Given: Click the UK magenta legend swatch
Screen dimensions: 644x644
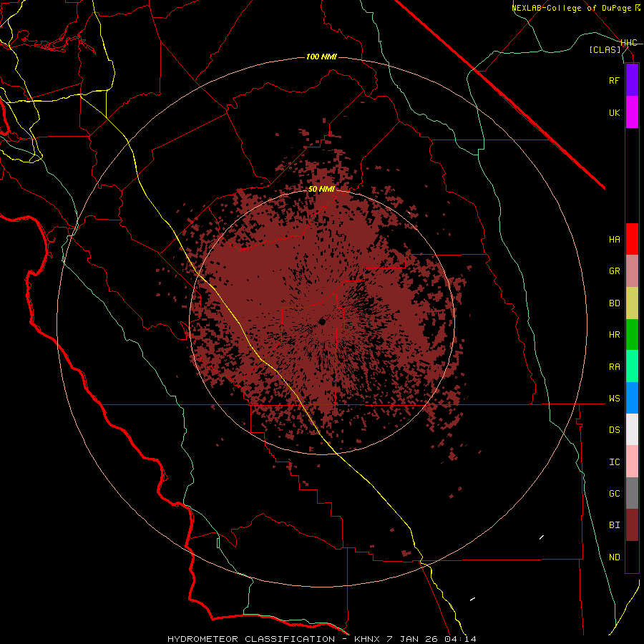Looking at the screenshot, I should [632, 112].
